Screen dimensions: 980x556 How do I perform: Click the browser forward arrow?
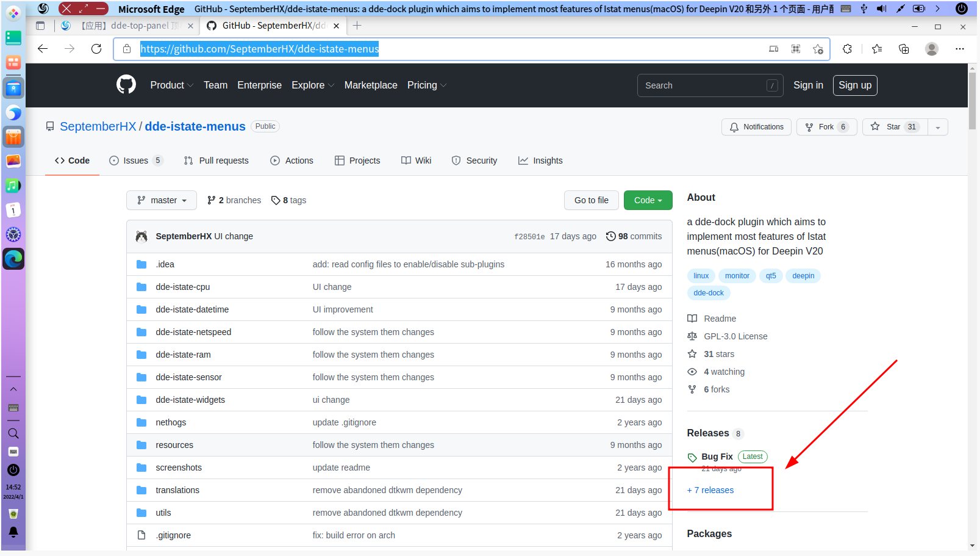[70, 49]
